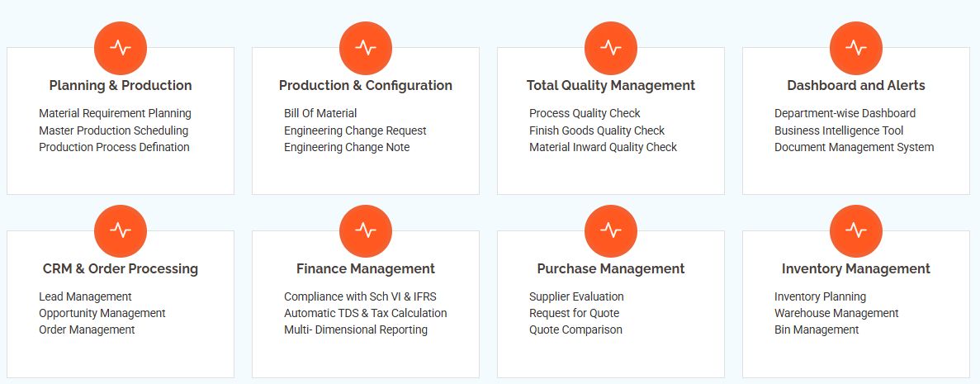Click Opportunity Management entry
The image size is (980, 384).
tap(102, 313)
